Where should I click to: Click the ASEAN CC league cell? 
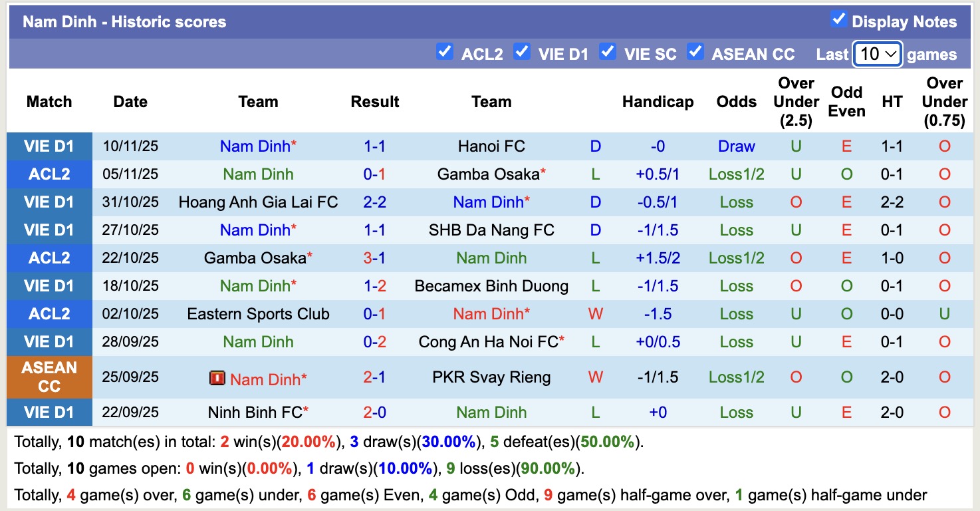point(49,377)
